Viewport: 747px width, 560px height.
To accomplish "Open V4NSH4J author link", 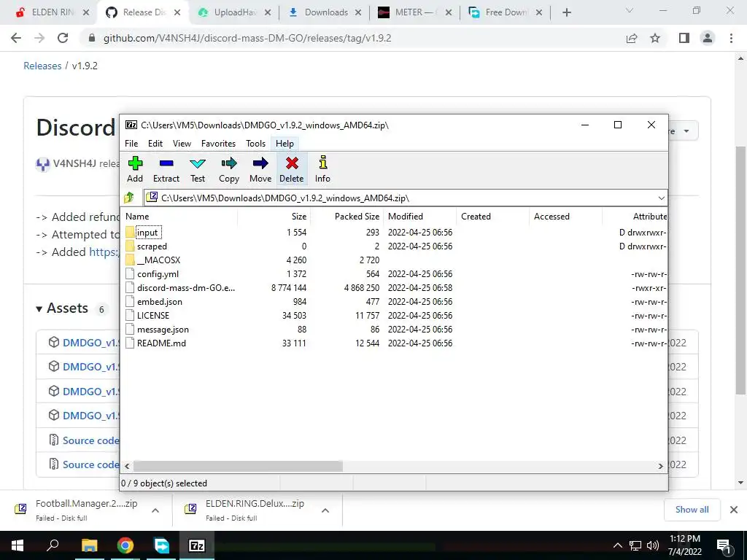I will tap(74, 163).
